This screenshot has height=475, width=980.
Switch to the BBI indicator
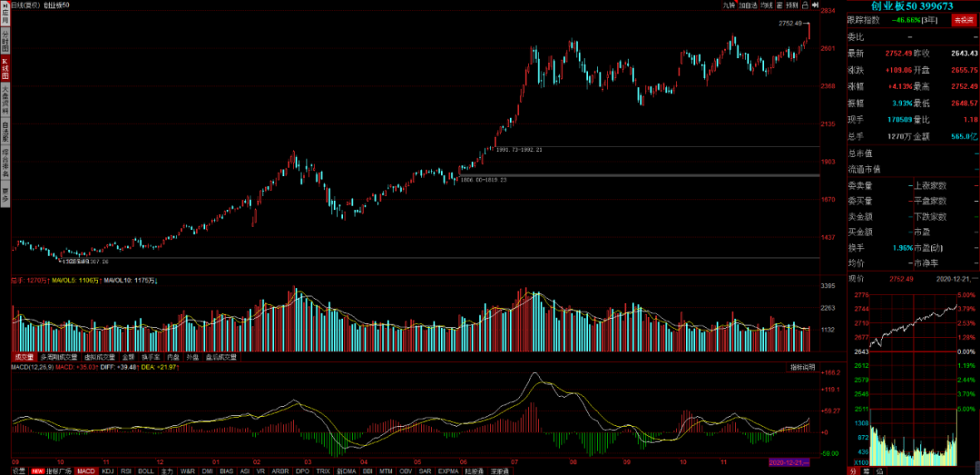pos(367,470)
